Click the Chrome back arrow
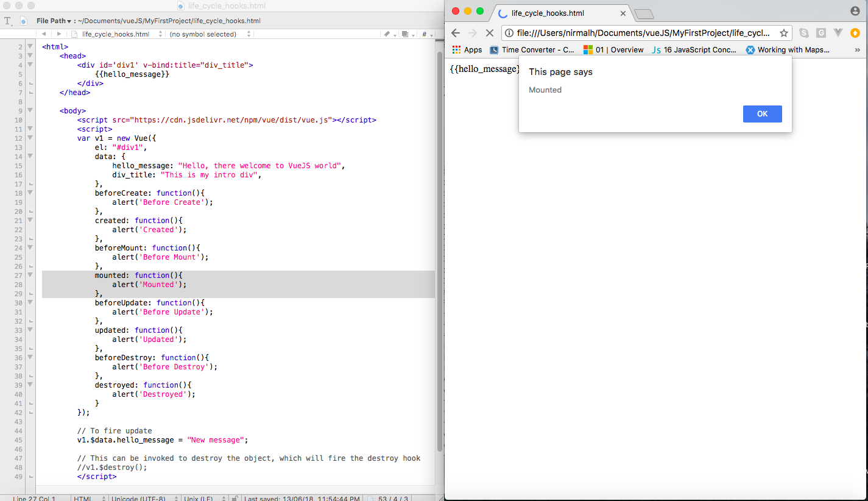 [455, 33]
